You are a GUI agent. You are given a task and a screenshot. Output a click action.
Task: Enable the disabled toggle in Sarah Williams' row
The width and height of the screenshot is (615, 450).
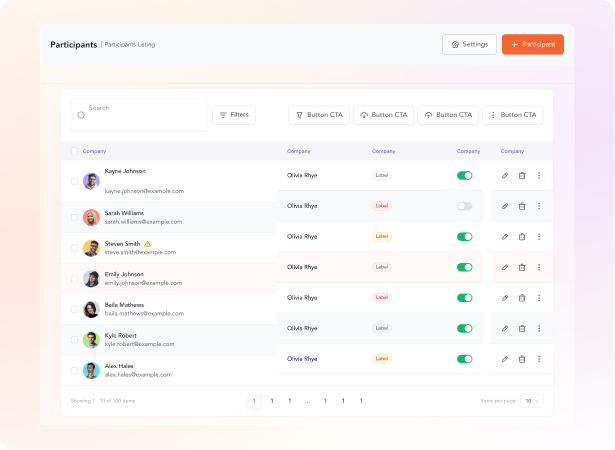tap(465, 206)
